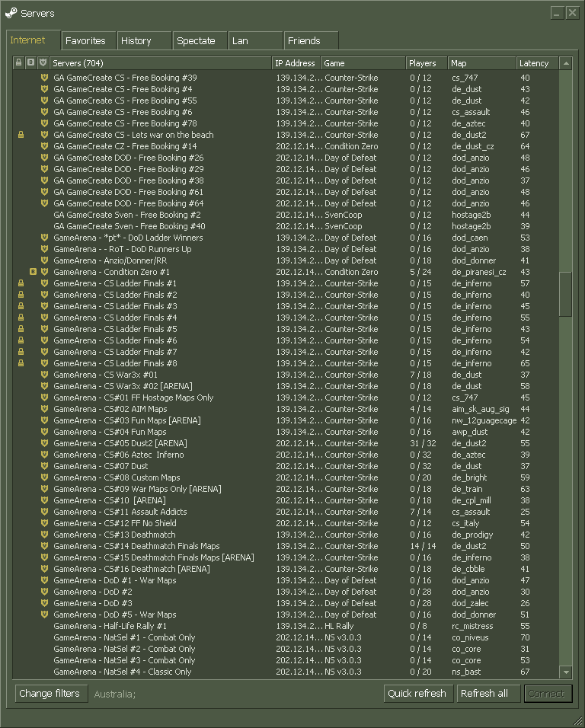Click the aim_sk_aug_sig map cell

(x=481, y=409)
